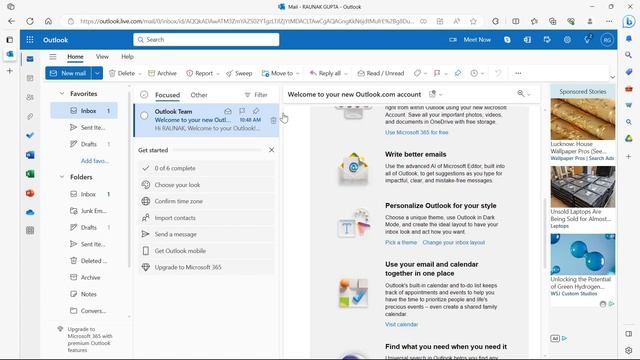Screen dimensions: 640x360
Task: Refresh the browser page
Action: click(x=30, y=21)
